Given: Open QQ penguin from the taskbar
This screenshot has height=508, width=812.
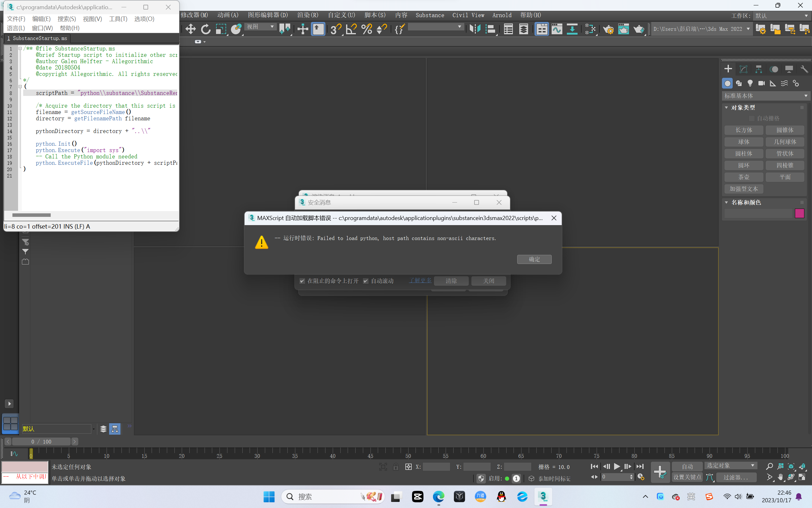Looking at the screenshot, I should point(501,497).
